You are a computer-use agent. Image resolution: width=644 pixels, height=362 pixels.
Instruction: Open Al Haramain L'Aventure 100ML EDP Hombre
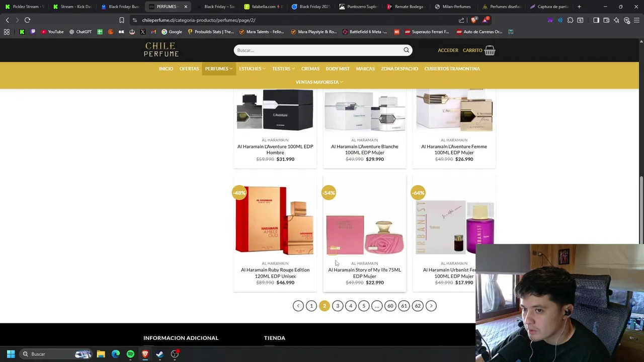[x=275, y=149]
